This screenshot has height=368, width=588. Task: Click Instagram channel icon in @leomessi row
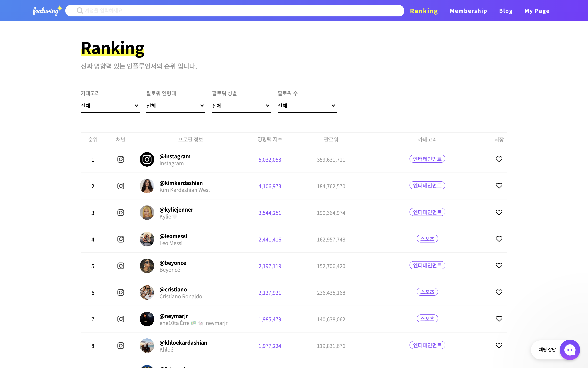point(121,239)
